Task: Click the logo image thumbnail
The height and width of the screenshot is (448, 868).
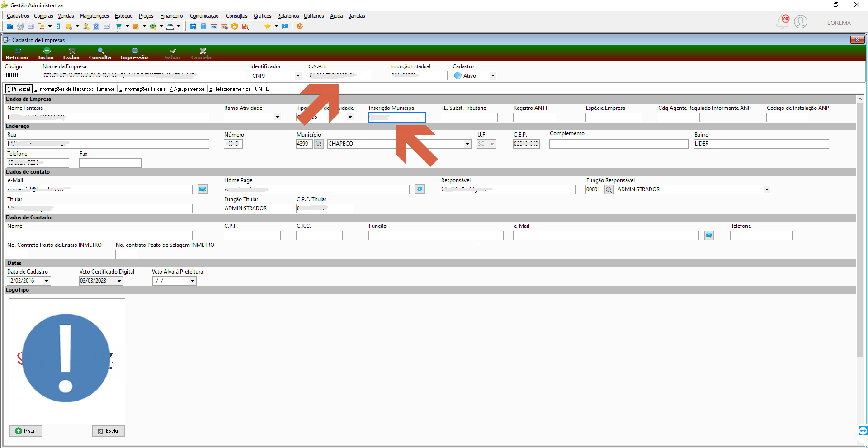Action: [x=67, y=361]
